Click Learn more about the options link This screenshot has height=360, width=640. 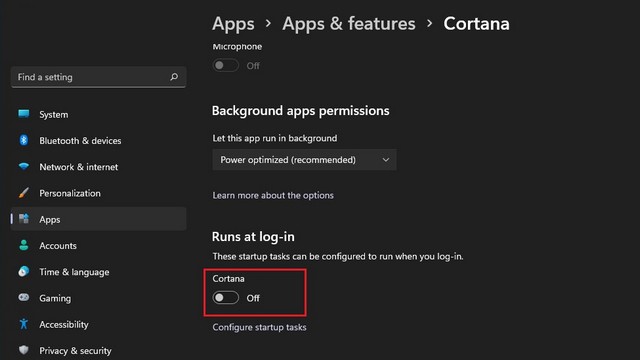tap(273, 195)
